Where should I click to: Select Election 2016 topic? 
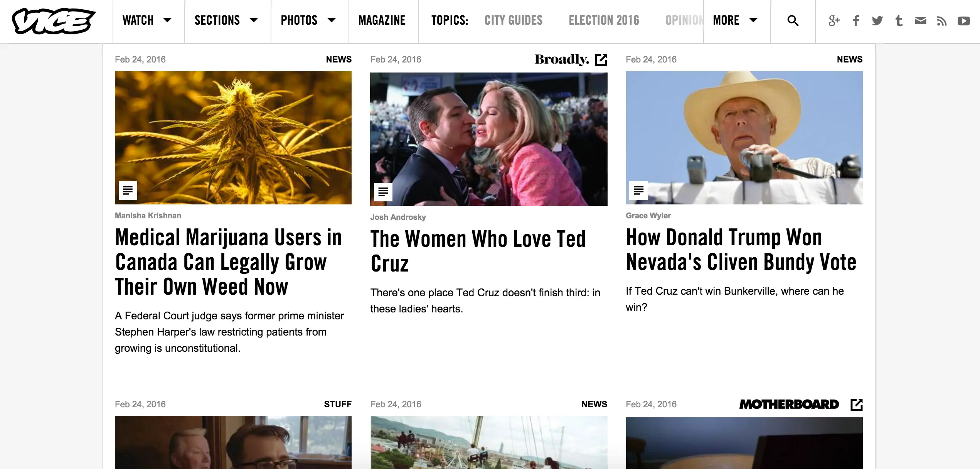[604, 20]
